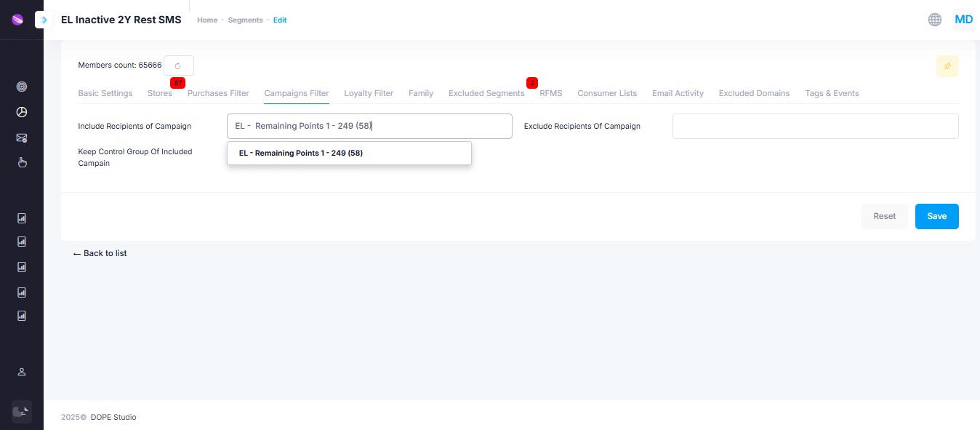Open the user profile sidebar icon
Screen dimensions: 980x430
[22, 372]
